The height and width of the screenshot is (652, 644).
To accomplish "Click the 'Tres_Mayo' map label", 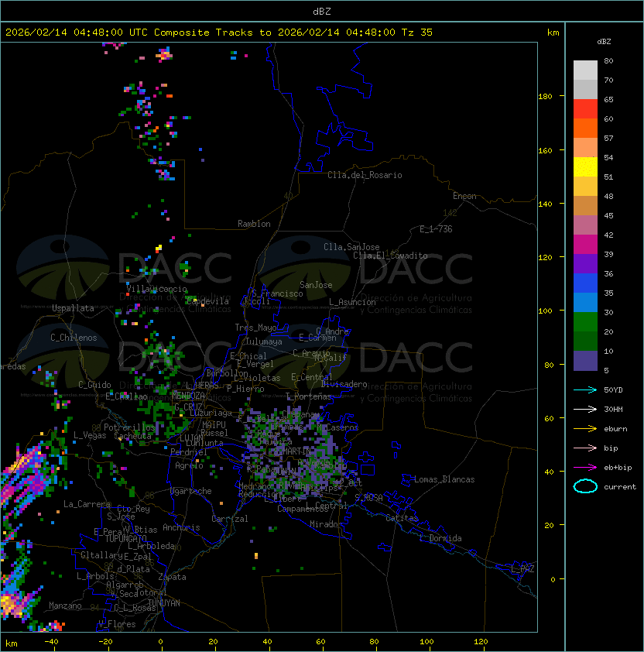I will (x=255, y=328).
